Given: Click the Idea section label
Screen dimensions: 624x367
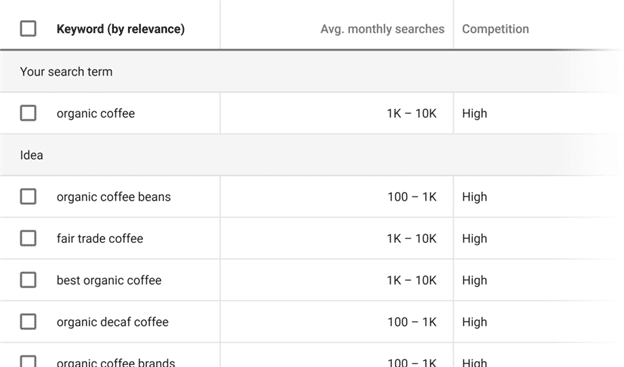Looking at the screenshot, I should click(31, 155).
